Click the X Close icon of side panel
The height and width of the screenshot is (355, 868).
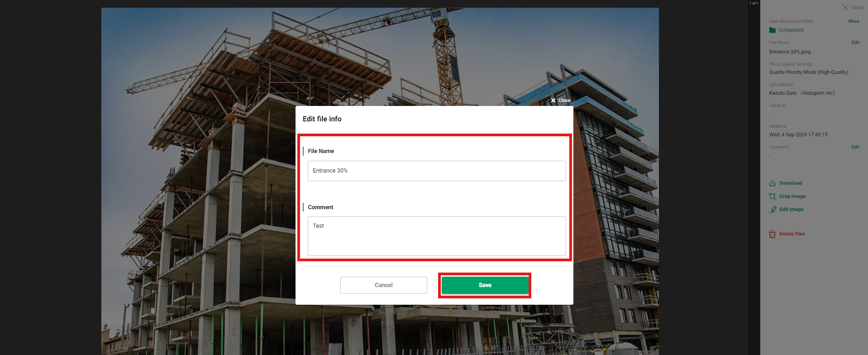[845, 7]
